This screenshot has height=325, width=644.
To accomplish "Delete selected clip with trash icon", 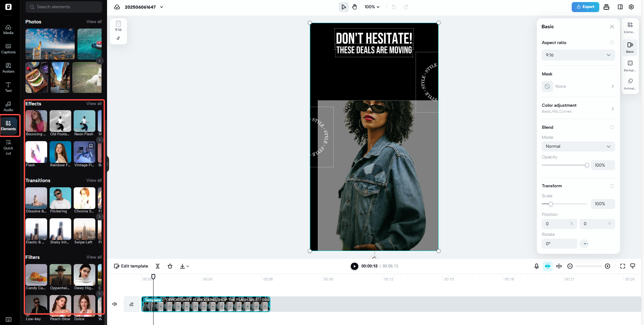I will point(170,266).
